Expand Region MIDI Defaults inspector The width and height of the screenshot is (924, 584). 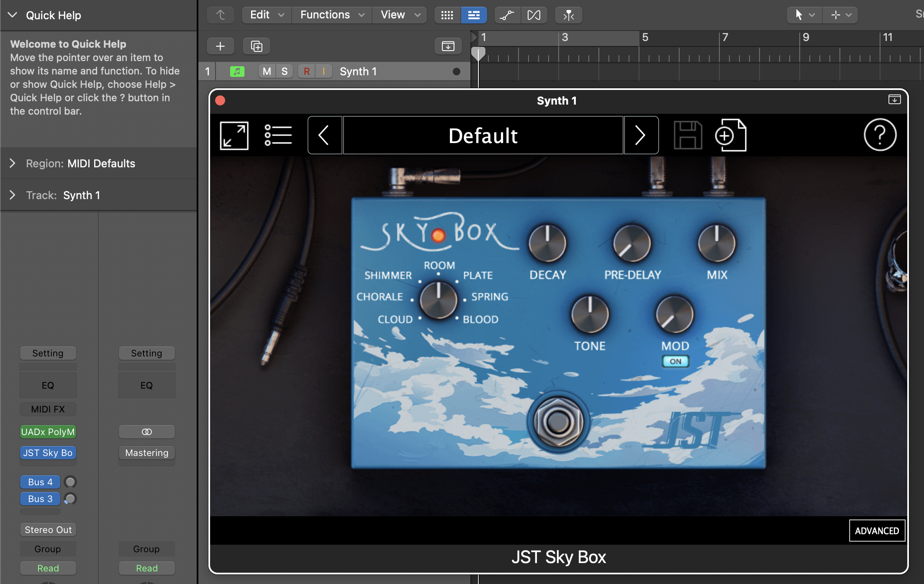[x=13, y=163]
